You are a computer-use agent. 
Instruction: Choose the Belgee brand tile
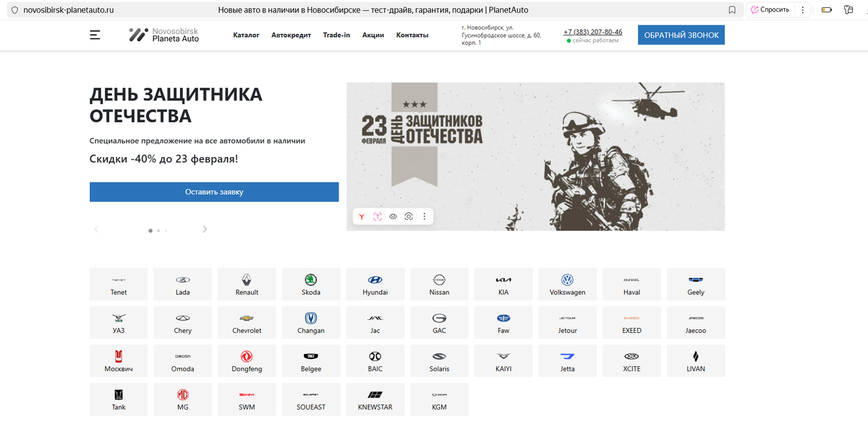311,360
